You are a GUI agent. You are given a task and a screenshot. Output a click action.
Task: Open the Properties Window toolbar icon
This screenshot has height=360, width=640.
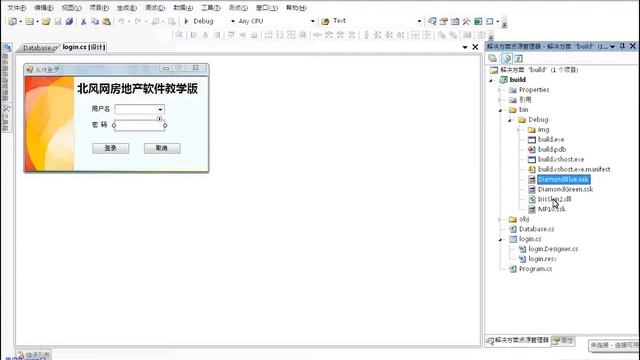pos(443,21)
